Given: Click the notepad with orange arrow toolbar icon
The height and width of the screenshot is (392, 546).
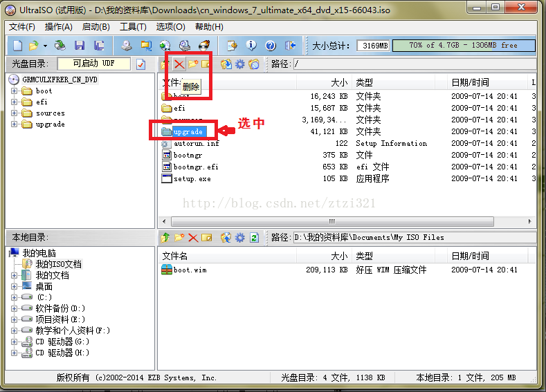Looking at the screenshot, I should (232, 46).
